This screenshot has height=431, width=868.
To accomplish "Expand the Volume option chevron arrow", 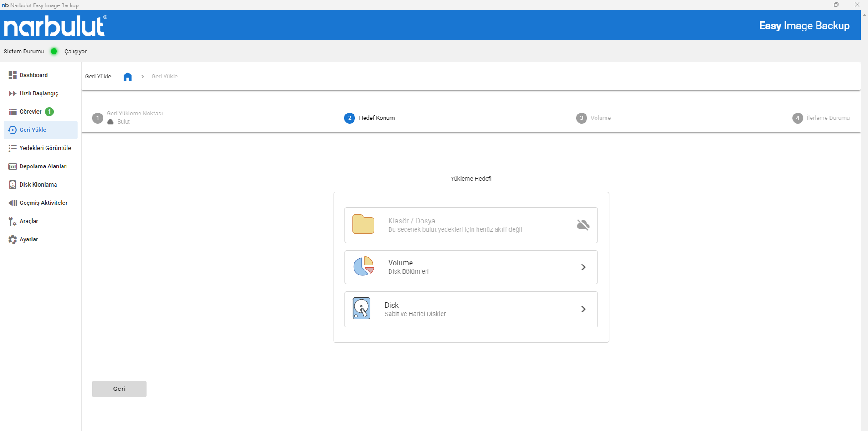I will (x=583, y=267).
